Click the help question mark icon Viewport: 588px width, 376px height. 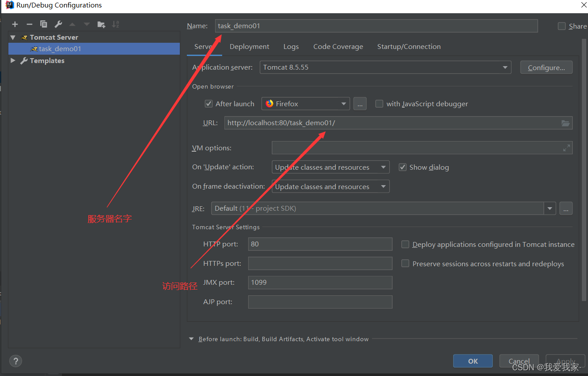(x=15, y=361)
